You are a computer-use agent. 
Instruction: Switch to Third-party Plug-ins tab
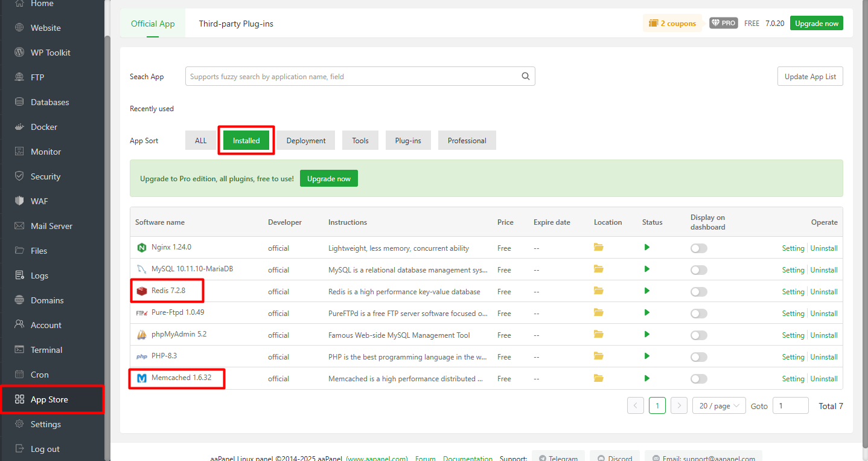pos(236,24)
